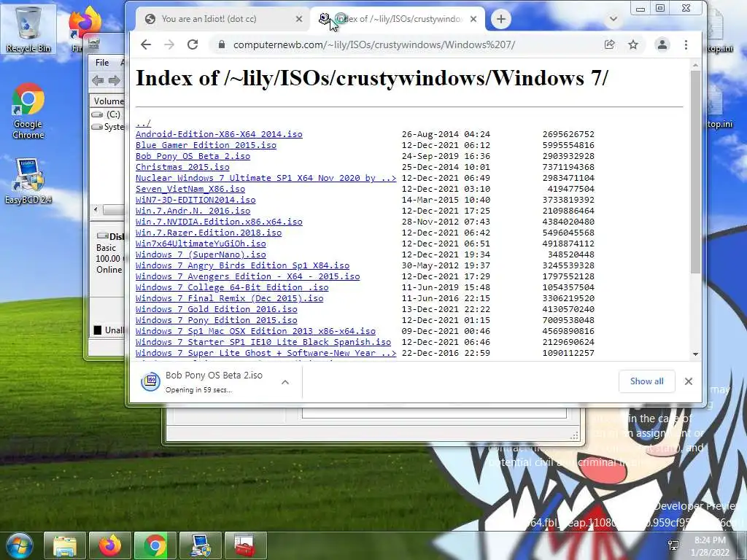Download Android-Edition-X86-X64 2014.iso
Image resolution: width=747 pixels, height=560 pixels.
point(219,134)
